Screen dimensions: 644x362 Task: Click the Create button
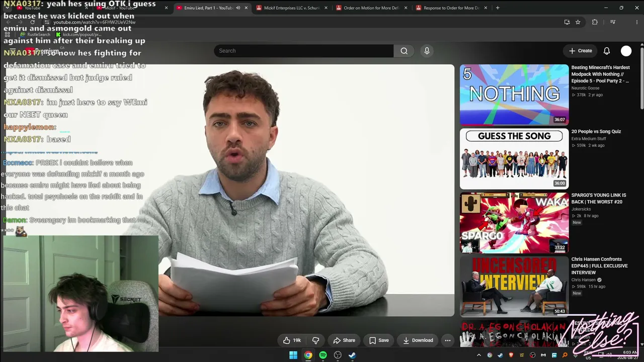click(x=580, y=51)
